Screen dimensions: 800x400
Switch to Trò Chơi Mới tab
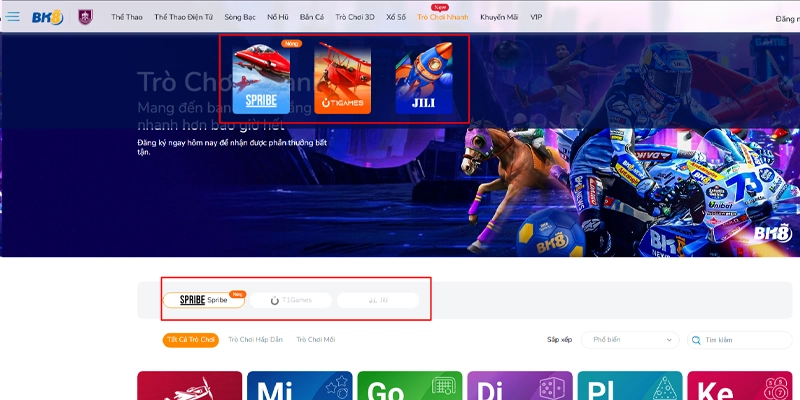coord(316,340)
